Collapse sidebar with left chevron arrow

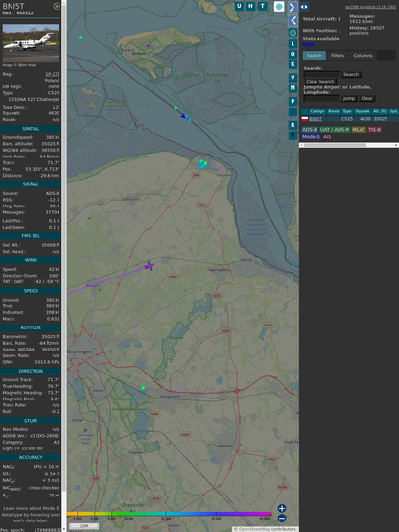[x=293, y=21]
